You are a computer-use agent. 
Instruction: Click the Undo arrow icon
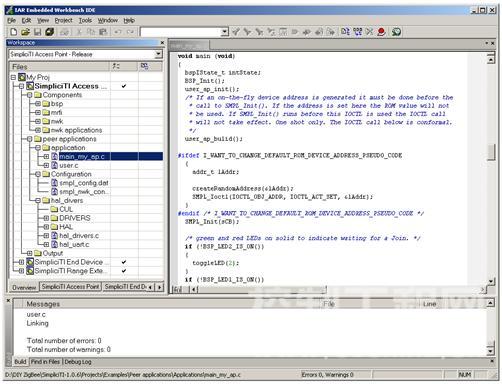click(118, 32)
